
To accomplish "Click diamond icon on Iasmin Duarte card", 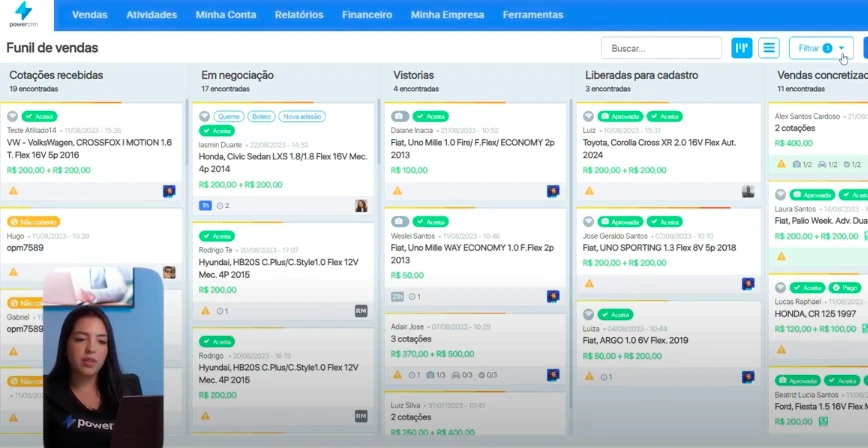I will 204,116.
